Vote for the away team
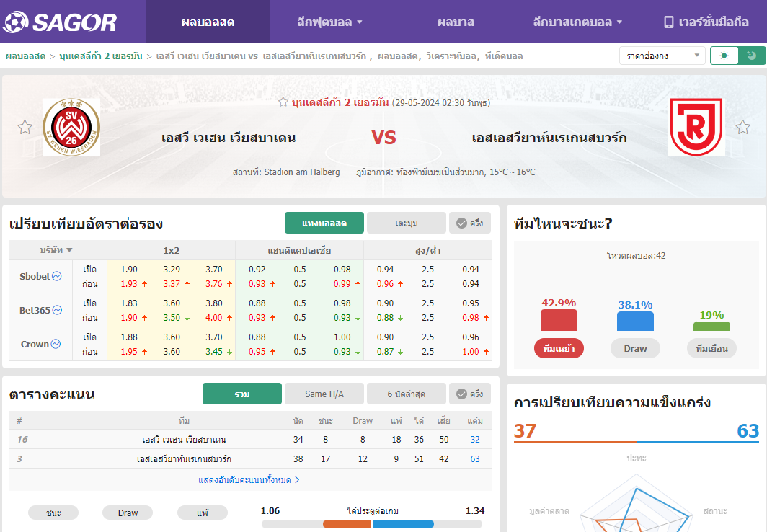The width and height of the screenshot is (767, 532). 711,348
